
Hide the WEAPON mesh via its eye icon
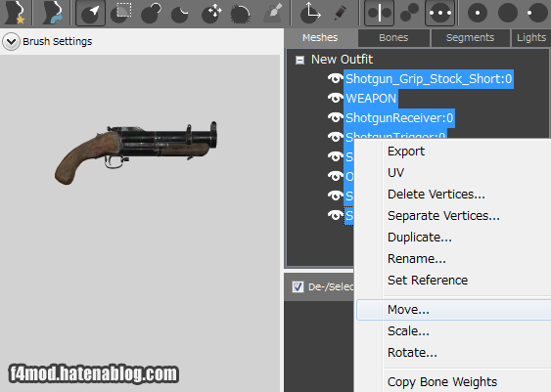point(336,98)
